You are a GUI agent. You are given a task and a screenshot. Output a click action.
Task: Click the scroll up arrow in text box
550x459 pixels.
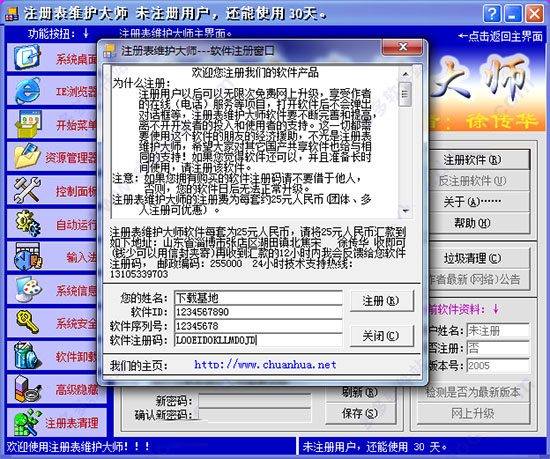click(405, 74)
